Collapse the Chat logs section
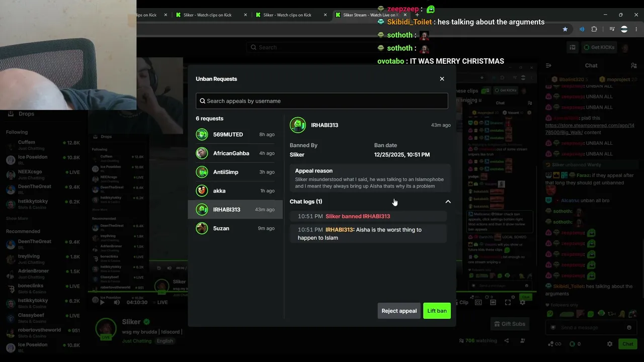Screen dimensions: 644x362 (x=448, y=202)
